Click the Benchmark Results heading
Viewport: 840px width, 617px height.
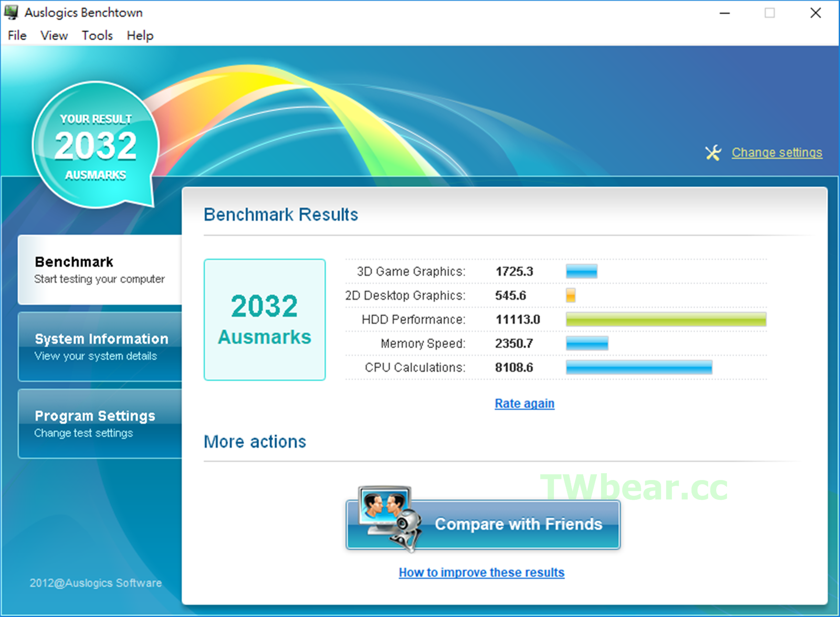coord(281,214)
